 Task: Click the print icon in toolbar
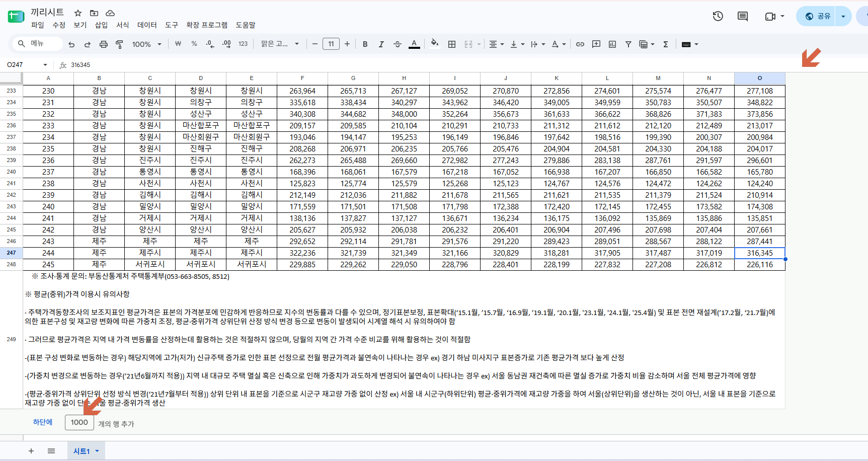(104, 44)
